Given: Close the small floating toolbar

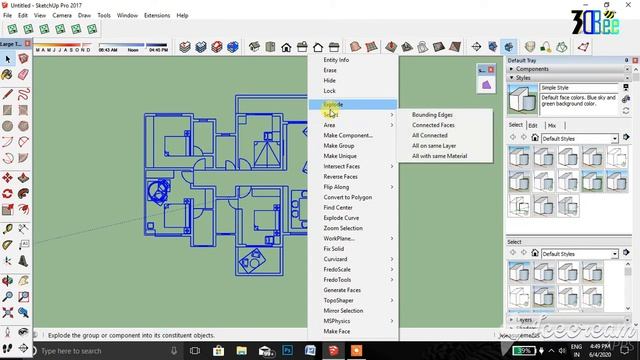Looking at the screenshot, I should click(491, 70).
